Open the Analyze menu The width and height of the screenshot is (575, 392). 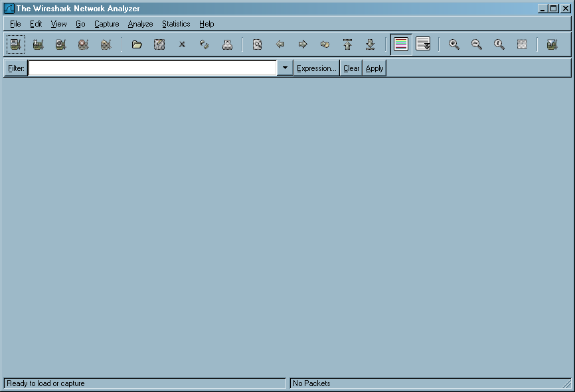[x=140, y=24]
